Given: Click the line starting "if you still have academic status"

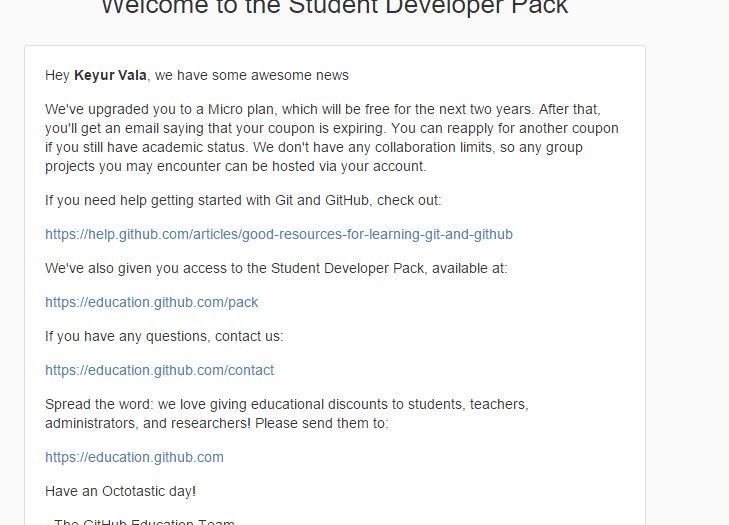Looking at the screenshot, I should tap(314, 147).
